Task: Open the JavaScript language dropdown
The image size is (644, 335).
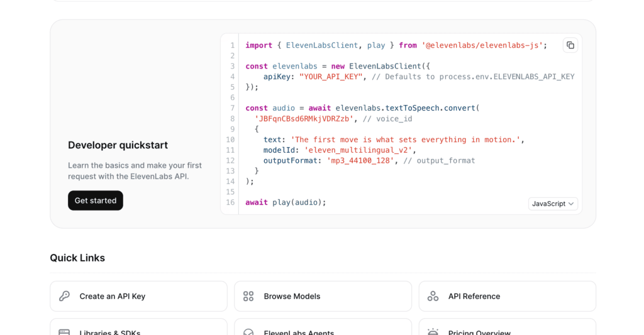Action: [x=553, y=204]
